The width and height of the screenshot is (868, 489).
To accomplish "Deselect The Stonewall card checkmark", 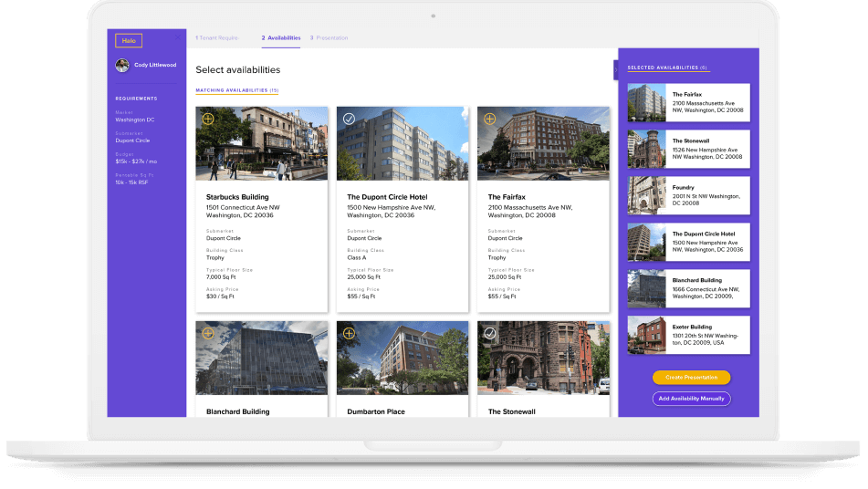I will point(490,333).
